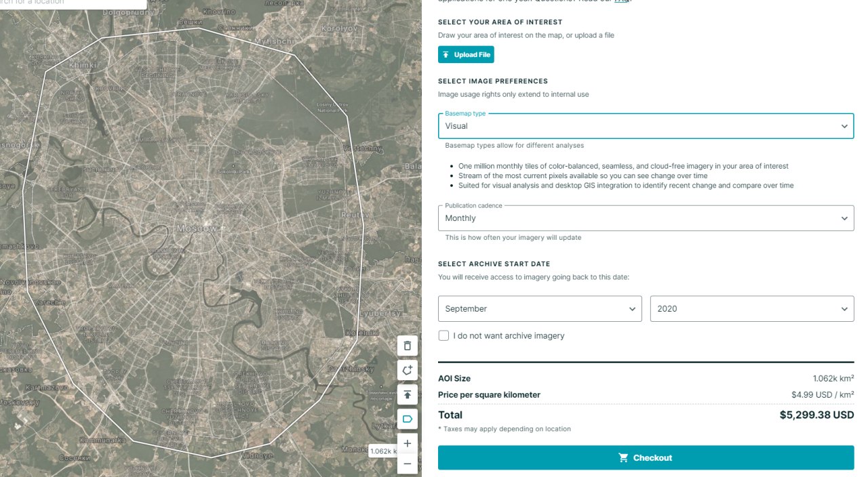Click the $4.99 USD / km² price value

pyautogui.click(x=823, y=394)
